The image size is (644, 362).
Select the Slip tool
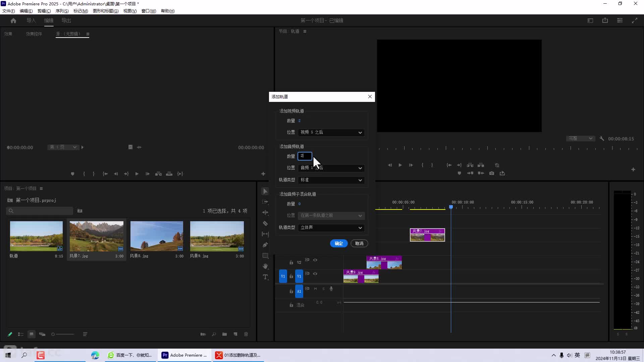point(265,234)
